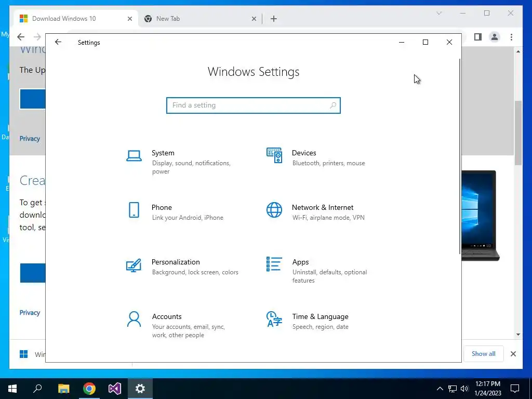532x399 pixels.
Task: Switch to the New Tab tab
Action: (200, 19)
